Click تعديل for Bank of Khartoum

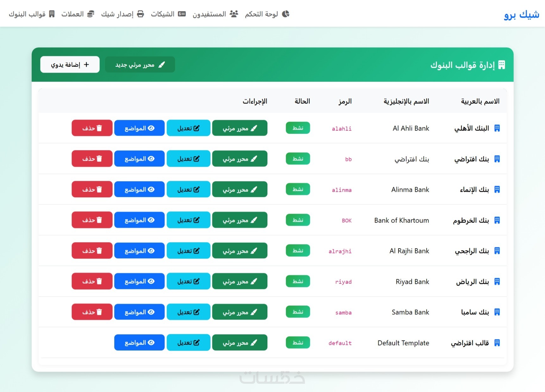pyautogui.click(x=189, y=220)
